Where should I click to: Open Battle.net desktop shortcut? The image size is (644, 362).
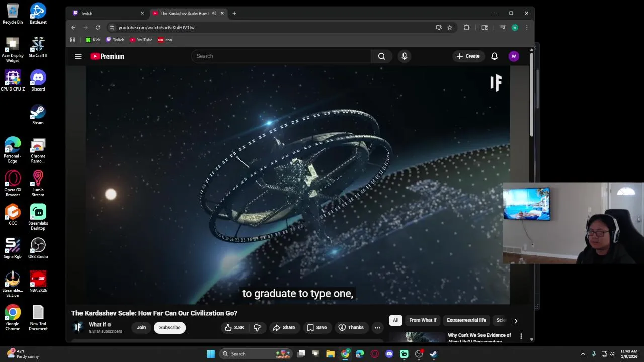38,14
